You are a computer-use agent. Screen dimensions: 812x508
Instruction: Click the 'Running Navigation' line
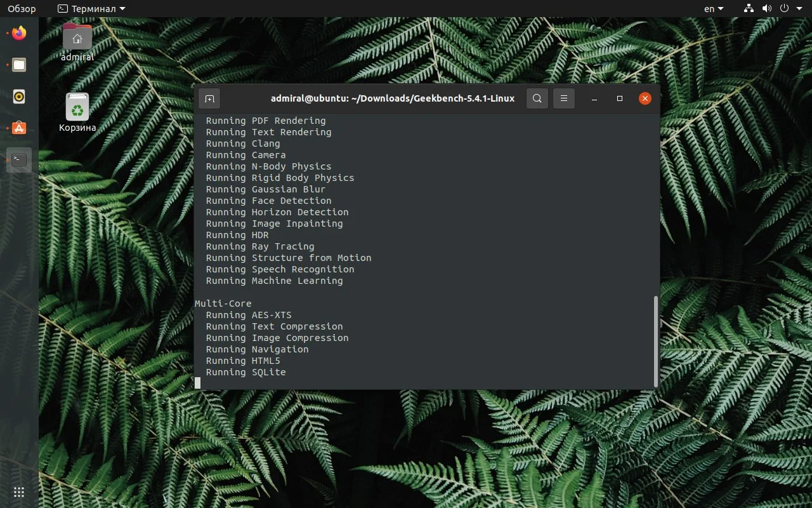(x=258, y=349)
